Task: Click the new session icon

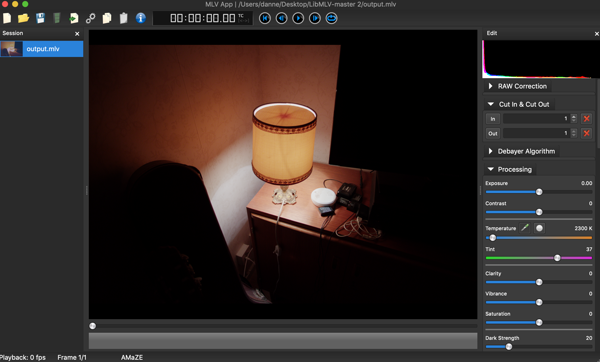Action: (7, 18)
